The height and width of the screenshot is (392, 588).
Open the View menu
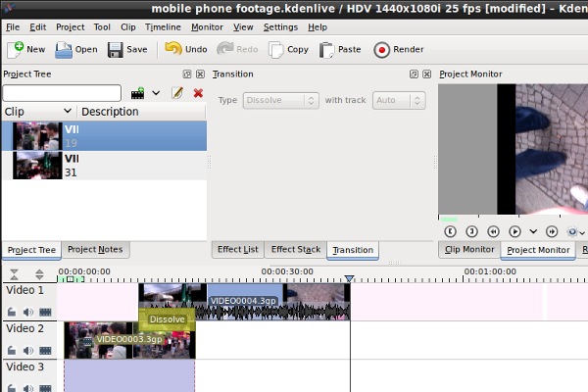click(243, 27)
